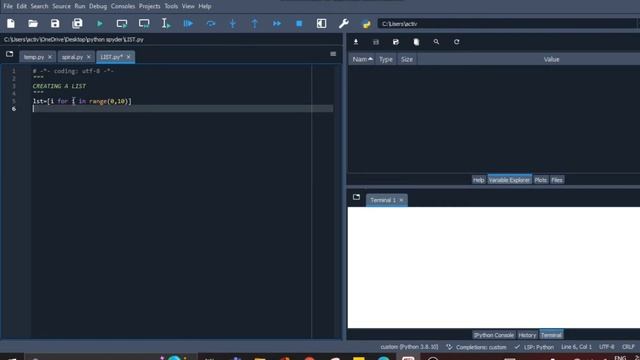The image size is (640, 360).
Task: Search variables with the magnifier icon
Action: tap(436, 42)
